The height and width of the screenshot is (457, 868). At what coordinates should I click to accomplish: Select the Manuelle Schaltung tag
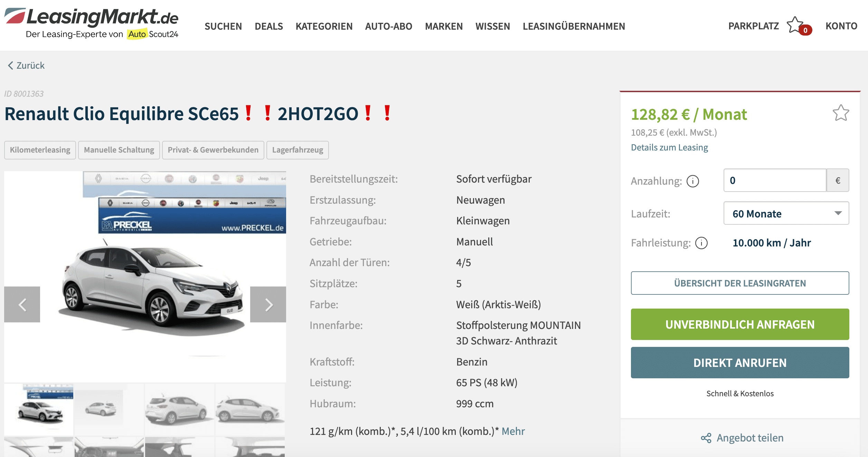(x=119, y=150)
